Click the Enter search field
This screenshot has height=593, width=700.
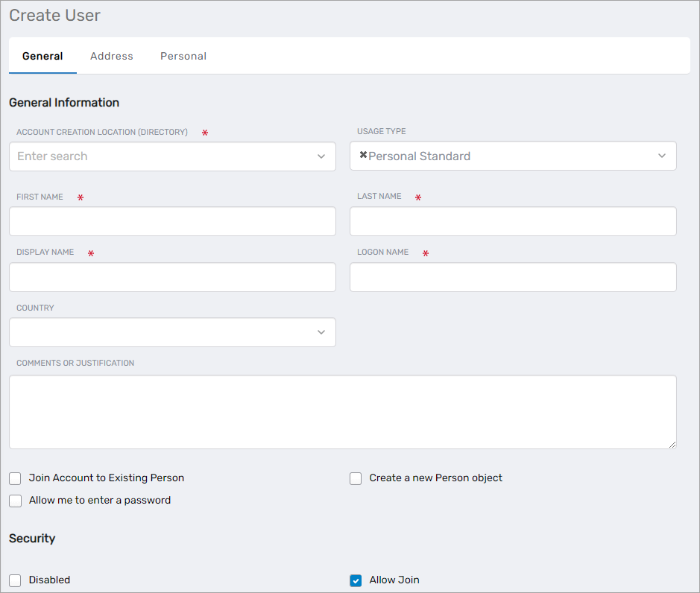pos(149,156)
